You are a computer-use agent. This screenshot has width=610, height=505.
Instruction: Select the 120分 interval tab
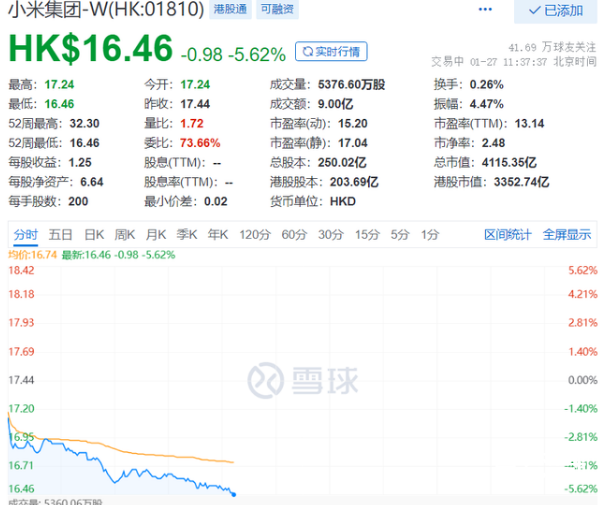(x=255, y=235)
